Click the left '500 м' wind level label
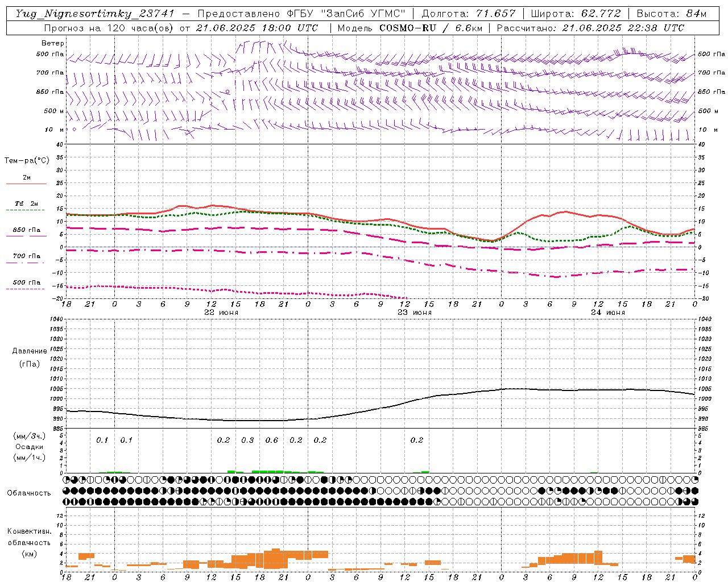This screenshot has width=728, height=582. click(x=54, y=111)
